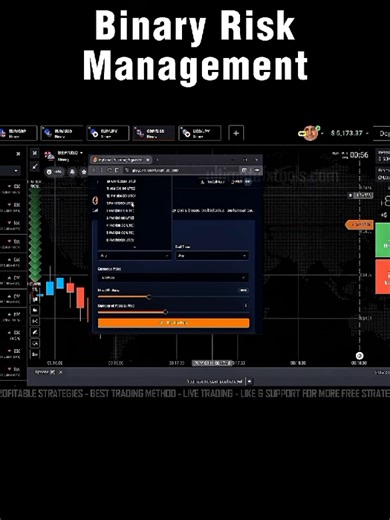Click the icon beside the bottom status message

[249, 381]
